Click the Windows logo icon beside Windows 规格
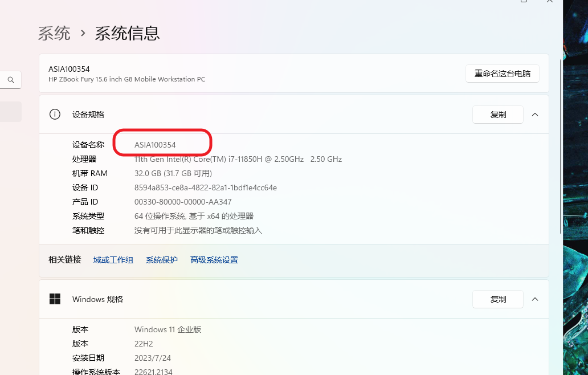This screenshot has height=375, width=588. 55,299
